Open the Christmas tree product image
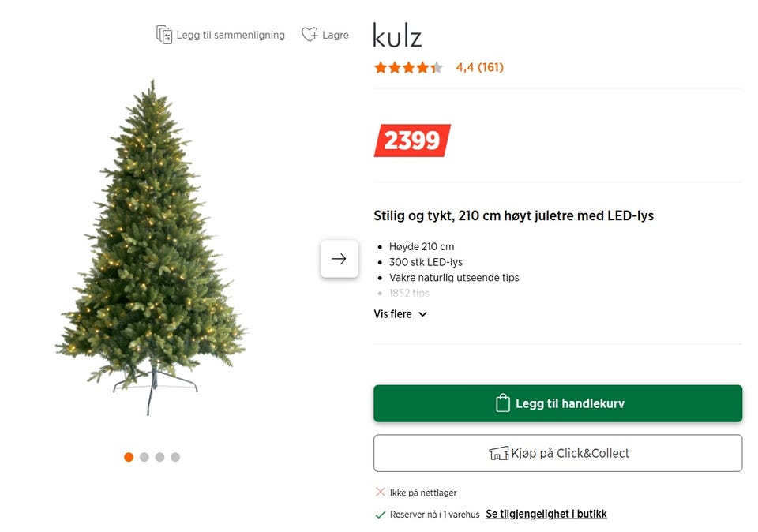This screenshot has height=532, width=758. [x=152, y=246]
